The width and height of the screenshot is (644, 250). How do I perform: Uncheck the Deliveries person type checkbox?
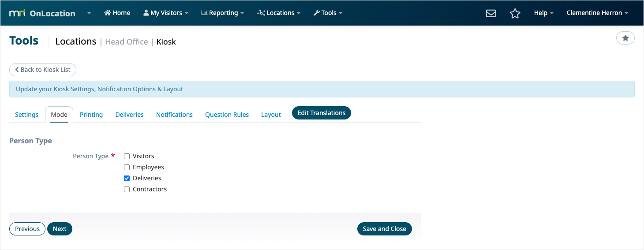pos(127,179)
